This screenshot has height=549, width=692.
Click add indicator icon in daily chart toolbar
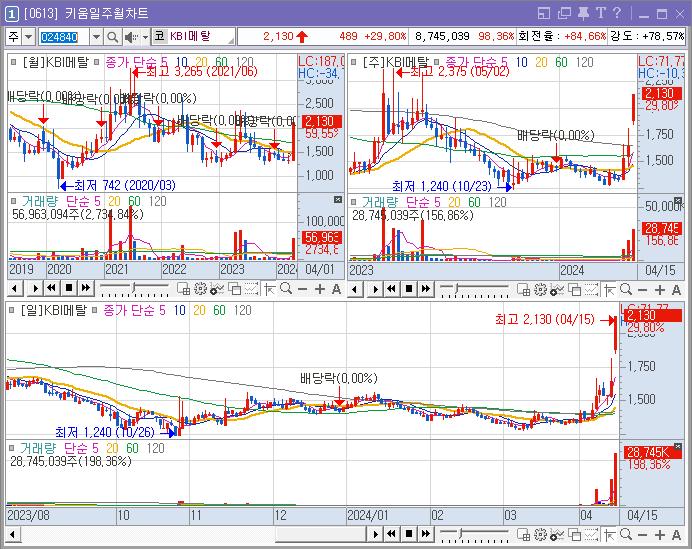tap(557, 535)
